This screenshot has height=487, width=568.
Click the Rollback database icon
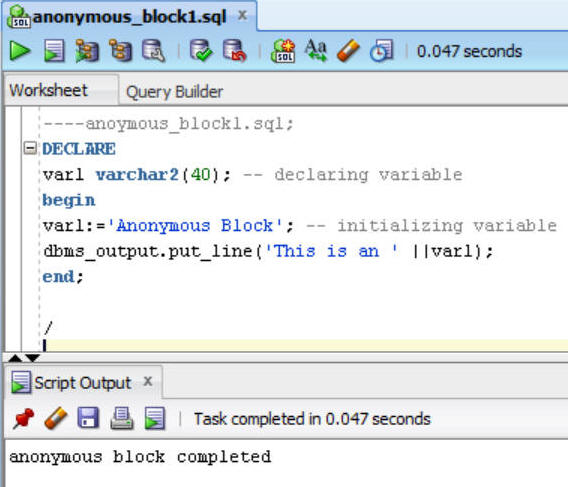(x=234, y=50)
